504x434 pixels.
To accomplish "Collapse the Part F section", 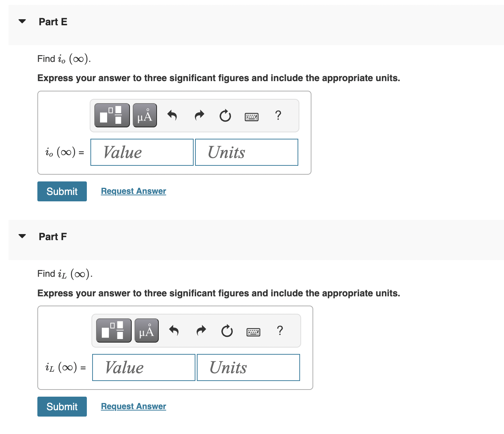I will [x=22, y=236].
